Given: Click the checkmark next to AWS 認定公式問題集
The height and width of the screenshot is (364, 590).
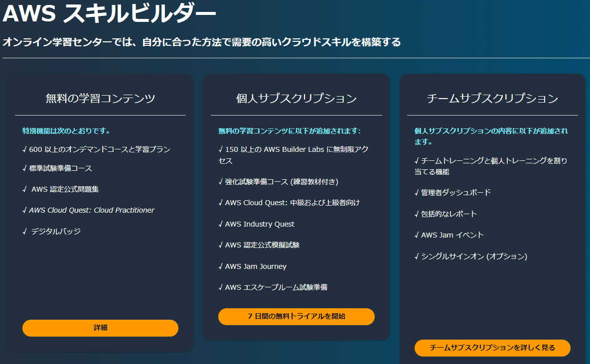Looking at the screenshot, I should tap(24, 189).
